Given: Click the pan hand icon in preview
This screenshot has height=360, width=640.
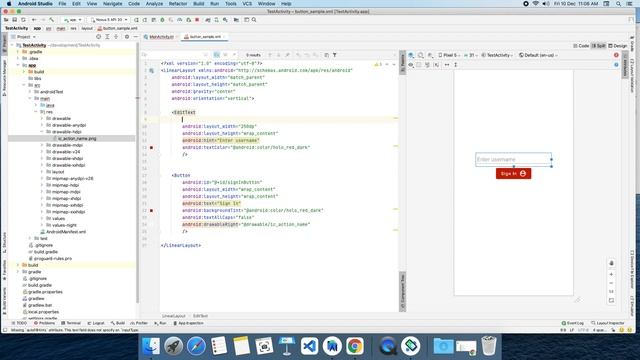Looking at the screenshot, I should 611,263.
